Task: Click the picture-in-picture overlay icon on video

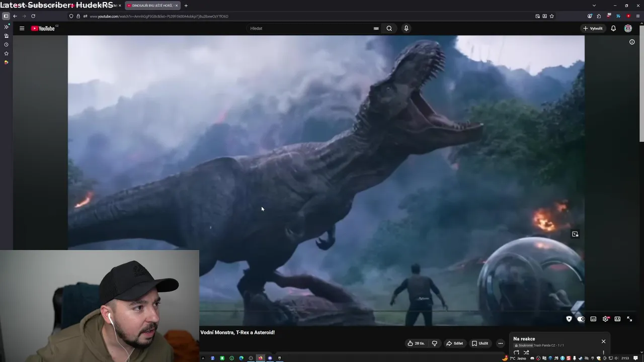Action: pyautogui.click(x=575, y=234)
